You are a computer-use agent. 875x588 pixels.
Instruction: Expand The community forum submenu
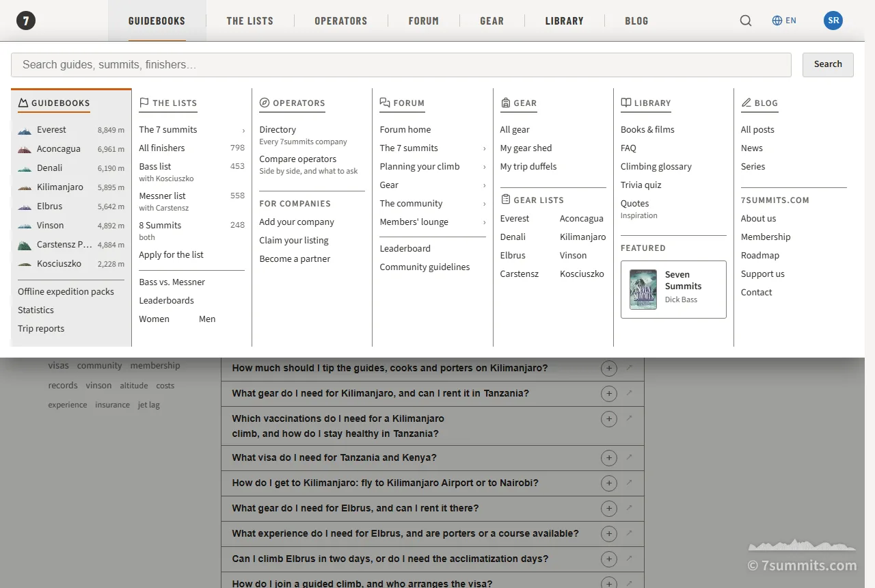click(484, 204)
